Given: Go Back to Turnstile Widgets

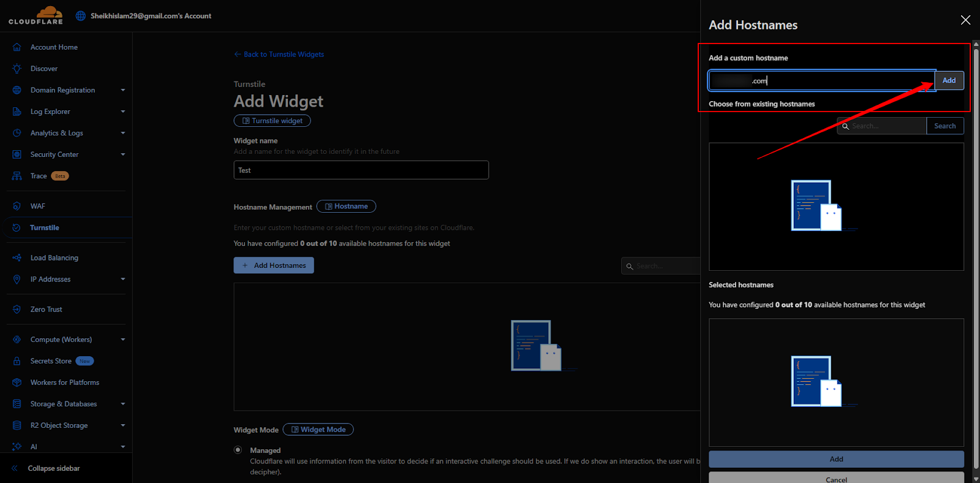Looking at the screenshot, I should pyautogui.click(x=279, y=55).
